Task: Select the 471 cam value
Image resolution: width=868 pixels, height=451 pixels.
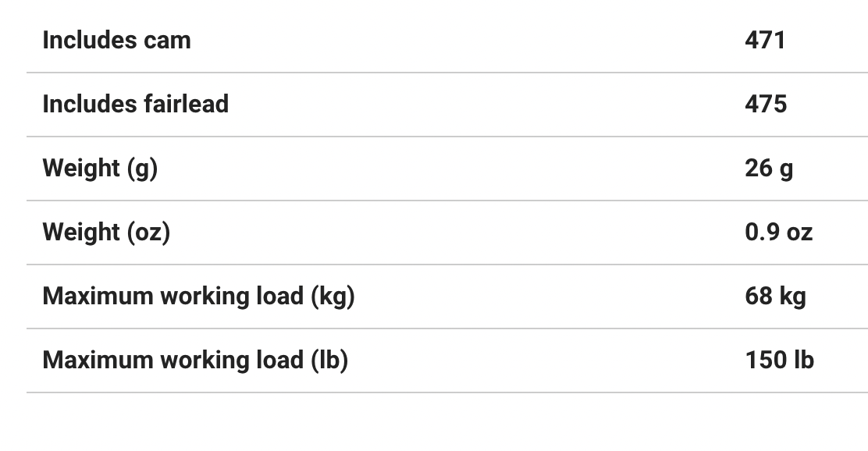Action: tap(765, 40)
